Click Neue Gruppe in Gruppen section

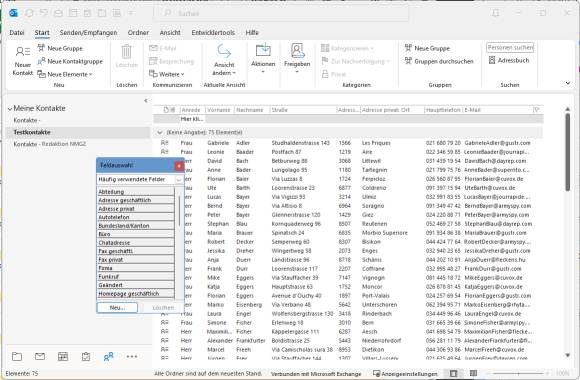(x=427, y=48)
